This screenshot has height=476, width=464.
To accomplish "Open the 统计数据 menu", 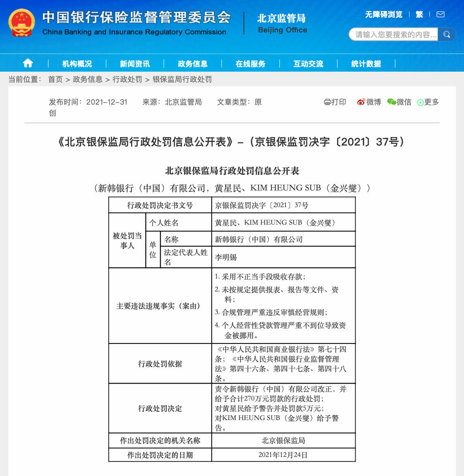I will click(366, 64).
